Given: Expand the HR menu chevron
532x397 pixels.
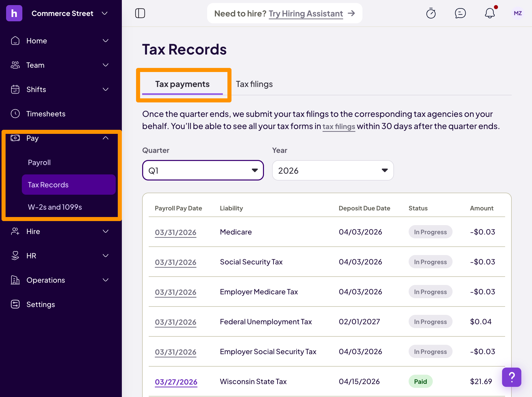Looking at the screenshot, I should click(x=106, y=256).
